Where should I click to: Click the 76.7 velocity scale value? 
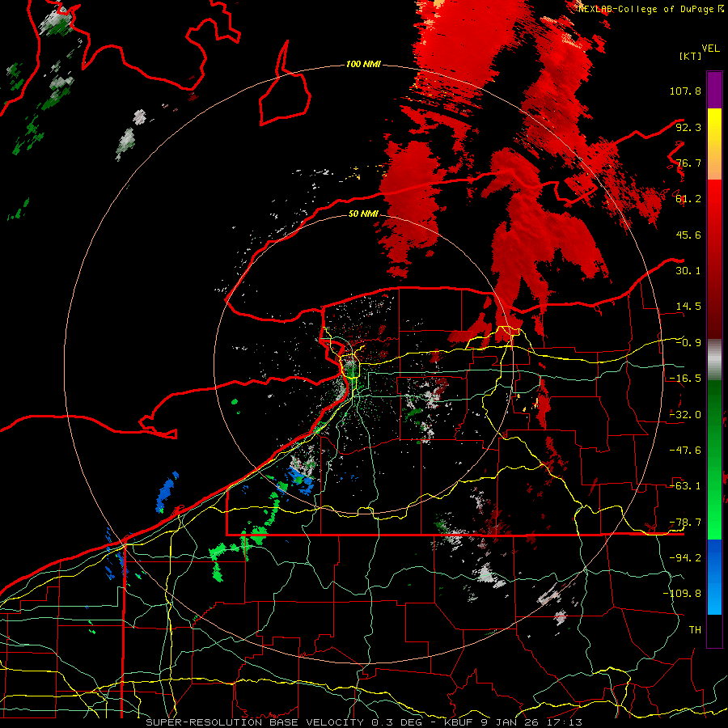click(688, 163)
